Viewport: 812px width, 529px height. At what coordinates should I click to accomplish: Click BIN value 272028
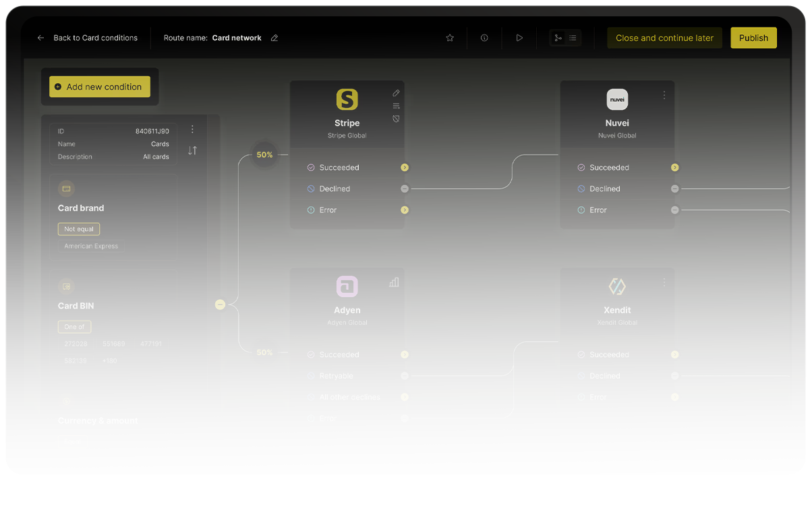76,344
